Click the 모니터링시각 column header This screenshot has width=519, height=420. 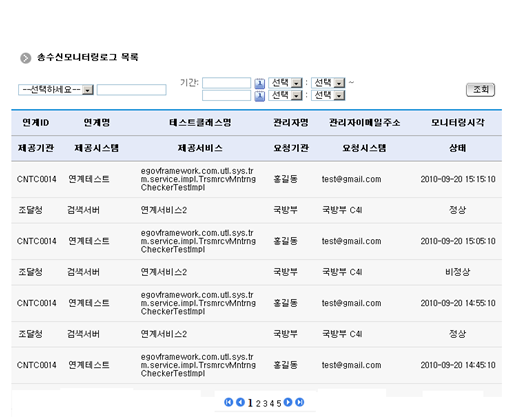click(x=458, y=123)
